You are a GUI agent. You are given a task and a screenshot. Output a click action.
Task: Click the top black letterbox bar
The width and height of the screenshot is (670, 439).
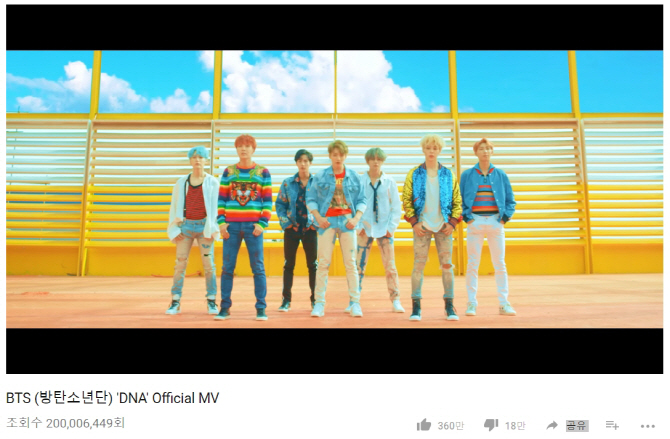(335, 28)
